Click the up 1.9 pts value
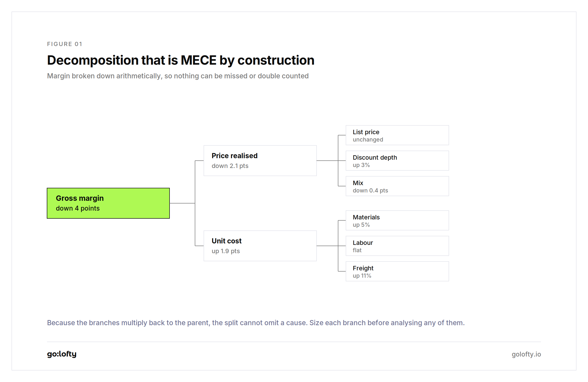The image size is (588, 382). coord(226,251)
